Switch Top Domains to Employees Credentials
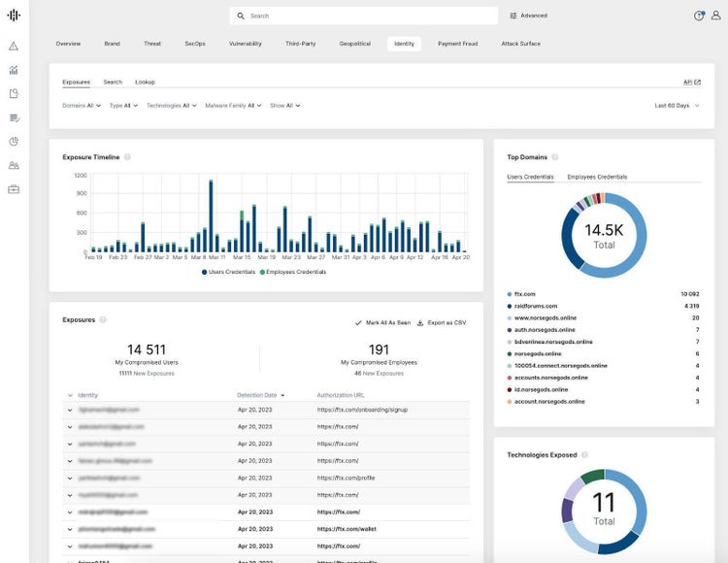Screen dimensions: 728x563 pos(597,177)
